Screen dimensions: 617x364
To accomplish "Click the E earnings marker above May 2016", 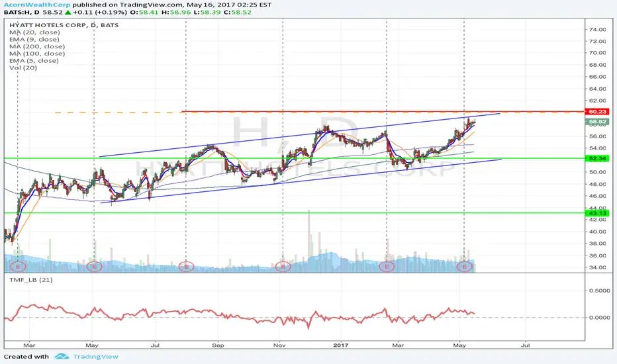I will 94,267.
